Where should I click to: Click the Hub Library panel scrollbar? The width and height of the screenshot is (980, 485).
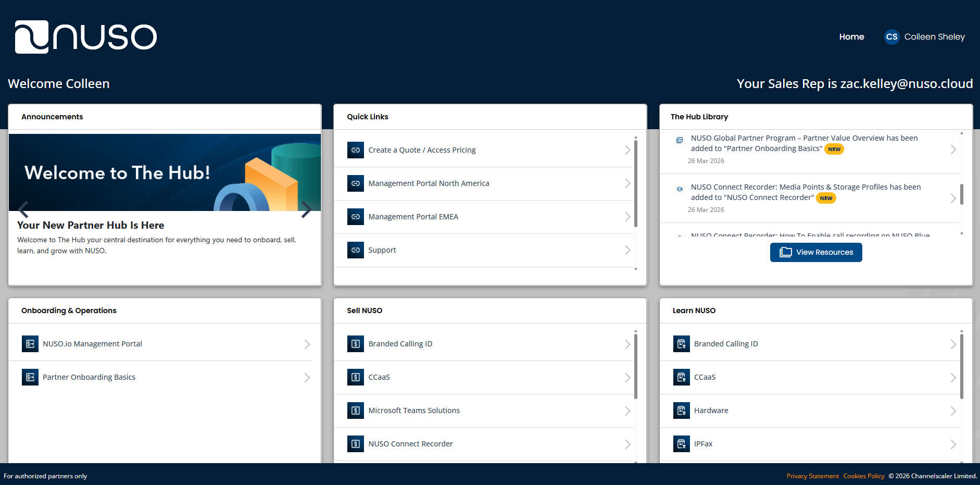[961, 194]
